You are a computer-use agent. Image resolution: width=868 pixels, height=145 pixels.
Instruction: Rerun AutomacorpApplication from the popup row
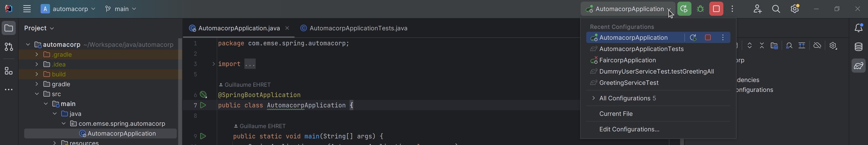click(x=693, y=38)
